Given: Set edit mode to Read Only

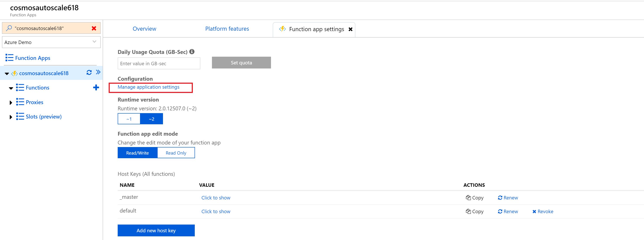Looking at the screenshot, I should pyautogui.click(x=176, y=153).
